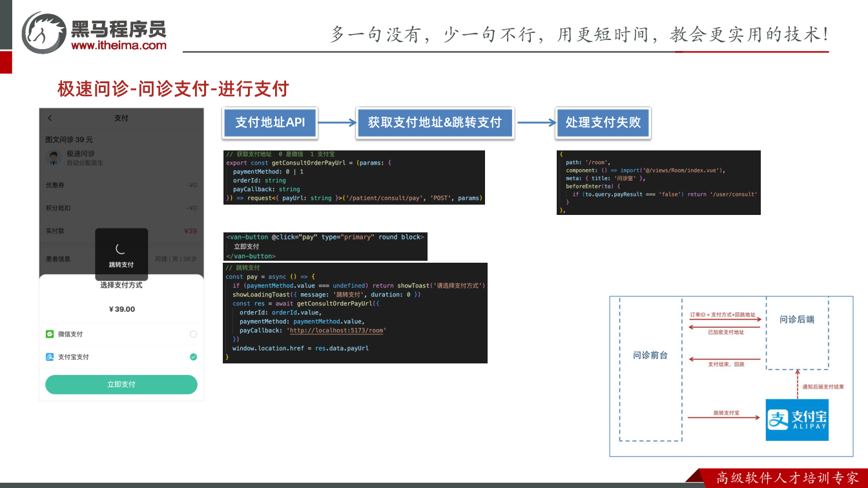The image size is (868, 488).
Task: Click the large Alipay logo in diagram
Action: click(x=797, y=420)
